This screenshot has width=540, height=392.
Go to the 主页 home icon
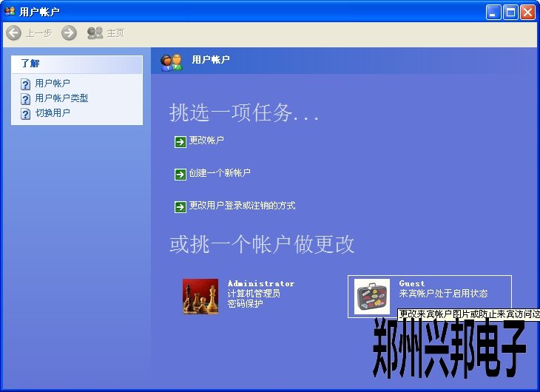click(x=95, y=33)
